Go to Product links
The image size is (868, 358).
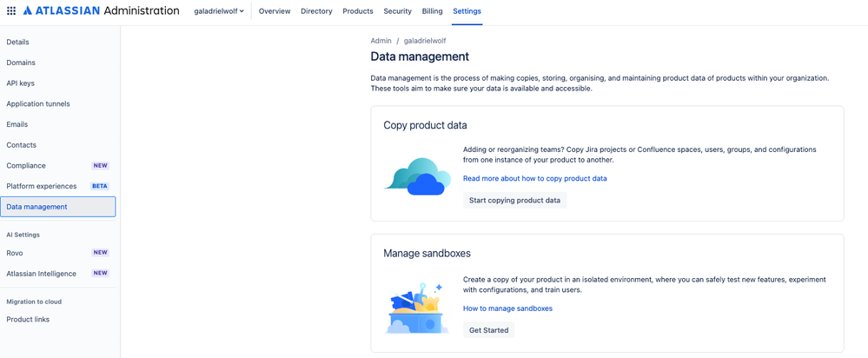pyautogui.click(x=58, y=319)
